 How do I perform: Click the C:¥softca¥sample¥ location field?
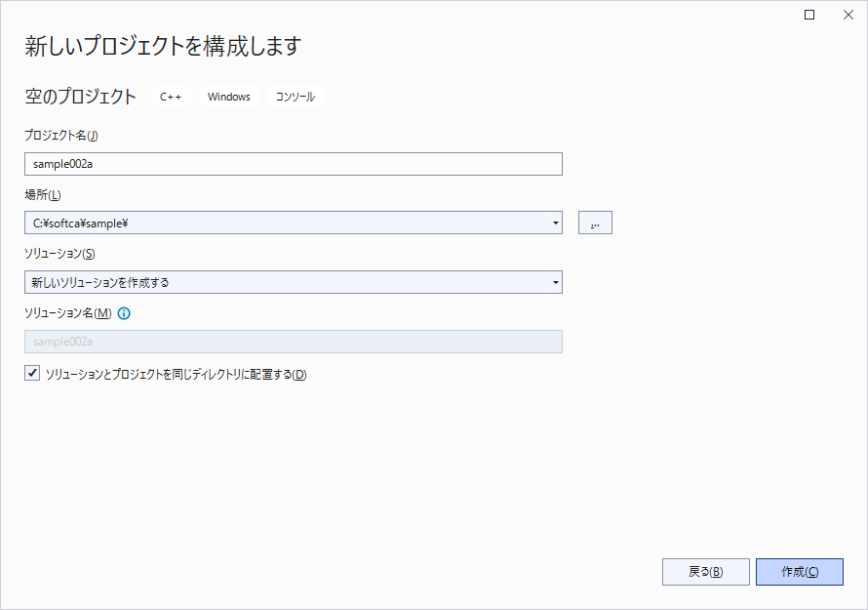283,224
